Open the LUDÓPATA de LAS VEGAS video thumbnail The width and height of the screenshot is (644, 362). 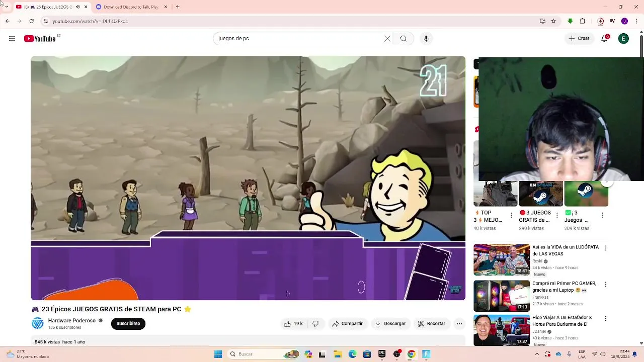click(x=502, y=260)
